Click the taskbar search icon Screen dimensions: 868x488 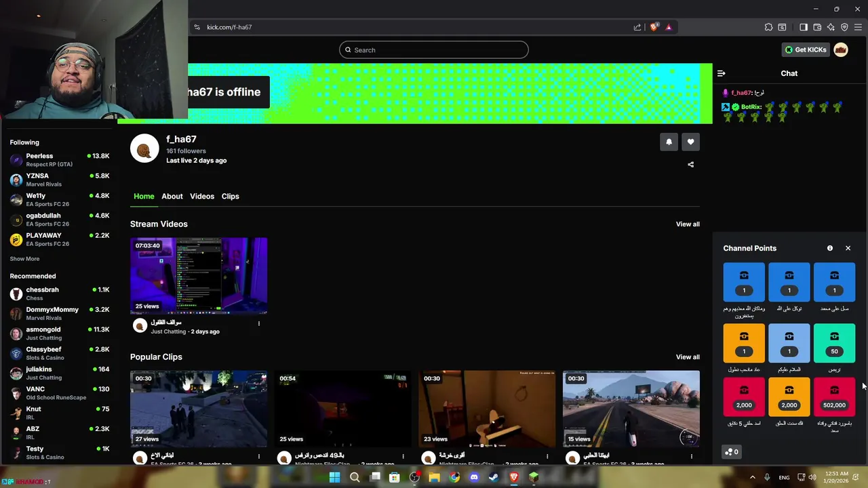[x=355, y=477]
